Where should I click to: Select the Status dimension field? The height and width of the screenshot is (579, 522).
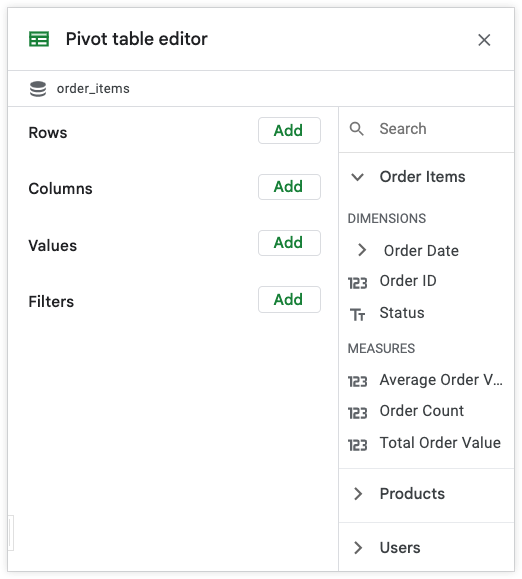tap(402, 313)
